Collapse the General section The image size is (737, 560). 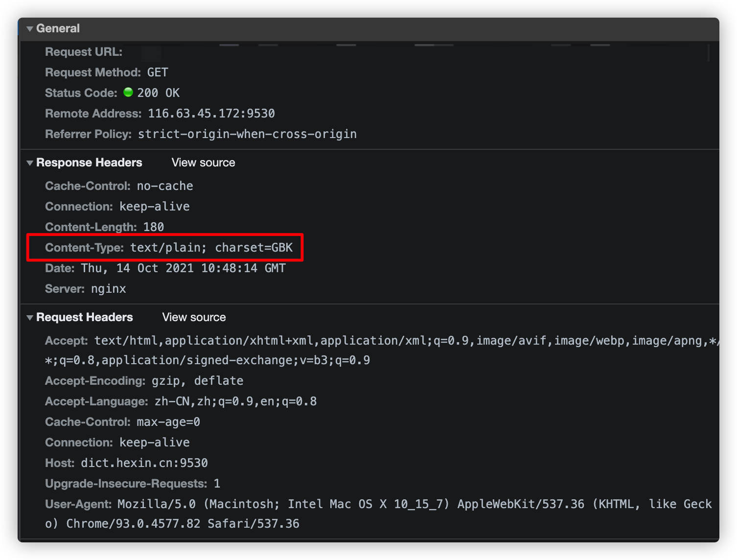[30, 28]
